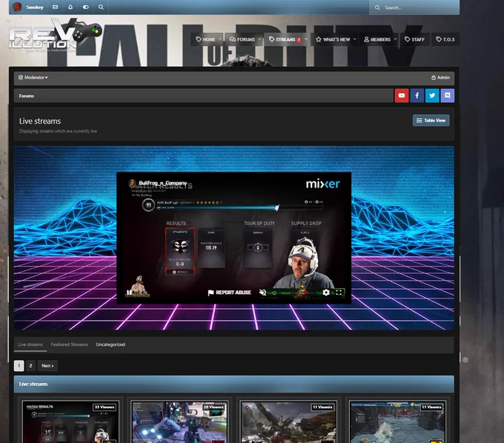This screenshot has height=443, width=504.
Task: Open the YouTube social icon
Action: pyautogui.click(x=402, y=96)
